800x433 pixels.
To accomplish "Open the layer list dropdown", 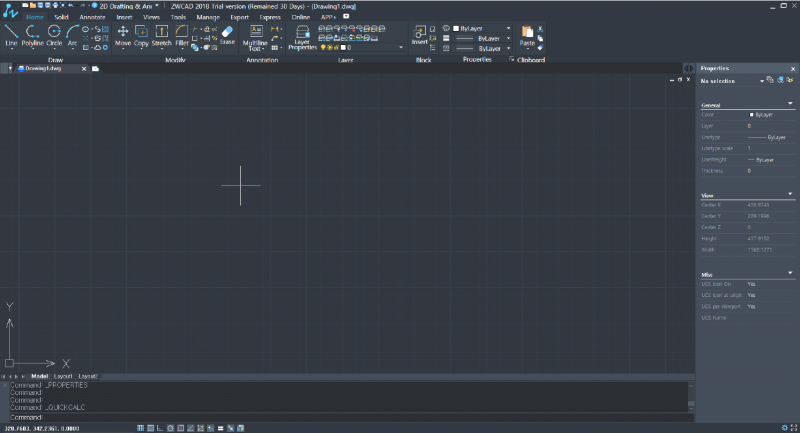I will tap(401, 47).
